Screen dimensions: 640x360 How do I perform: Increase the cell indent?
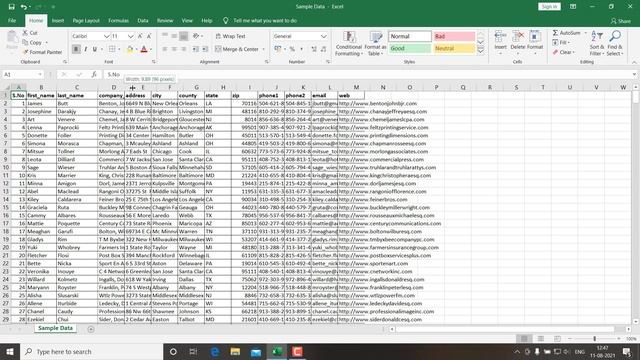[x=205, y=49]
